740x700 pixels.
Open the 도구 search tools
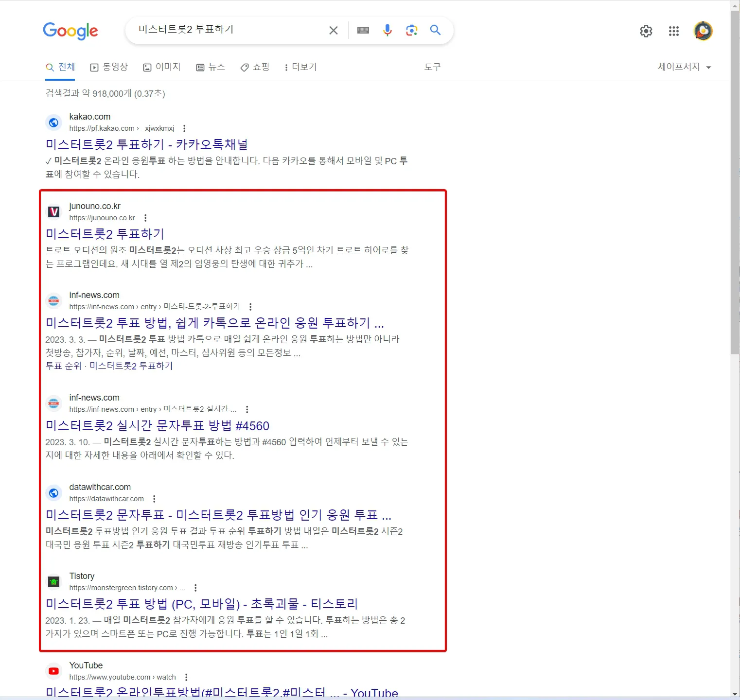tap(432, 67)
